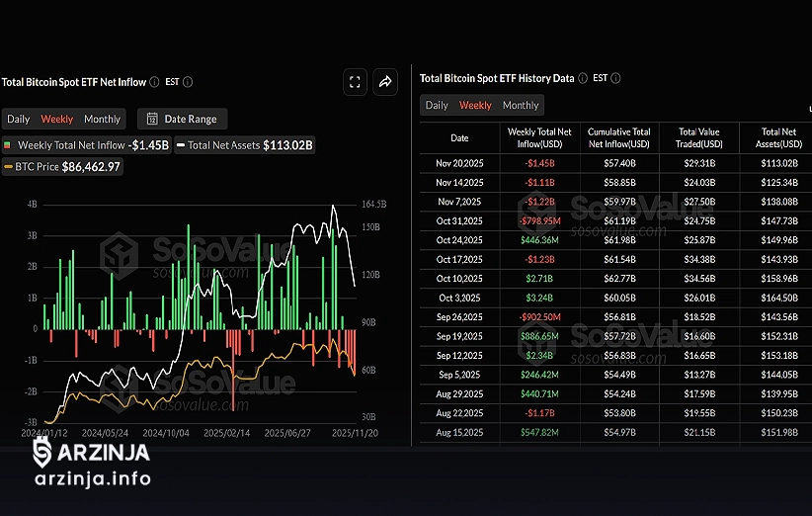The image size is (812, 516).
Task: Toggle Total Net Assets line visibility
Action: pyautogui.click(x=244, y=144)
